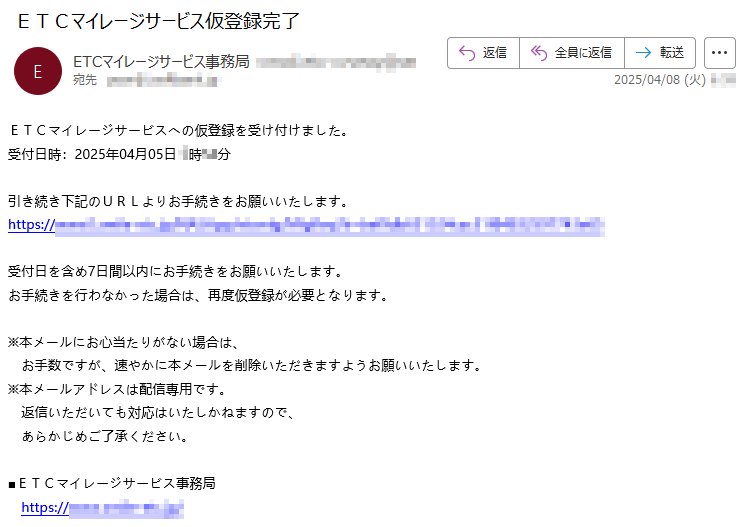
Task: Select the subject ＥＴＣマイレージサービス仮登録完了
Action: point(158,21)
